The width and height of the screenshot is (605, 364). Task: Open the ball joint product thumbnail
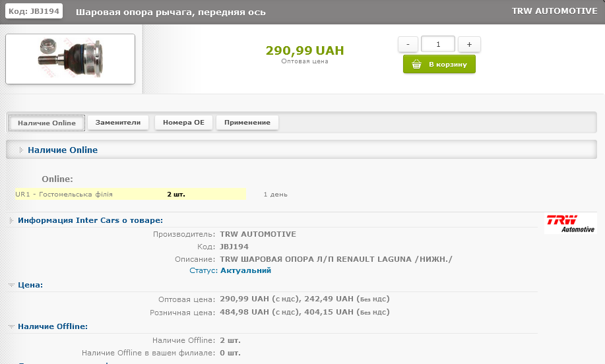pos(70,59)
